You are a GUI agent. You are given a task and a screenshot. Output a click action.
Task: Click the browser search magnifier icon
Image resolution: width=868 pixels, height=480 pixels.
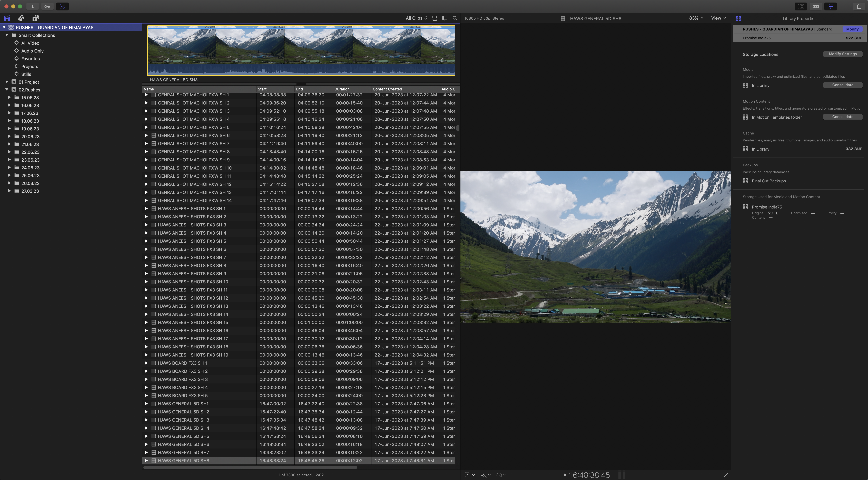455,18
